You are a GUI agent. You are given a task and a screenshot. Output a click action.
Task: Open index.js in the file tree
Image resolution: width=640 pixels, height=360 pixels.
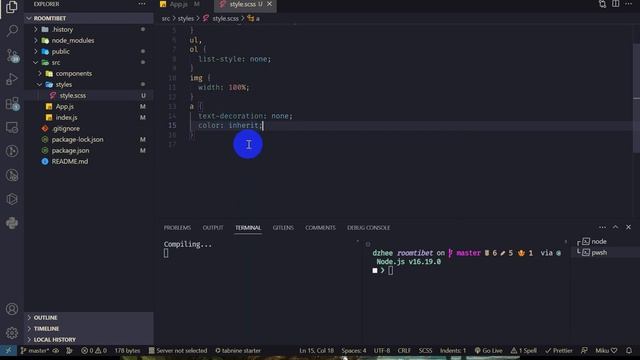[x=89, y=118]
